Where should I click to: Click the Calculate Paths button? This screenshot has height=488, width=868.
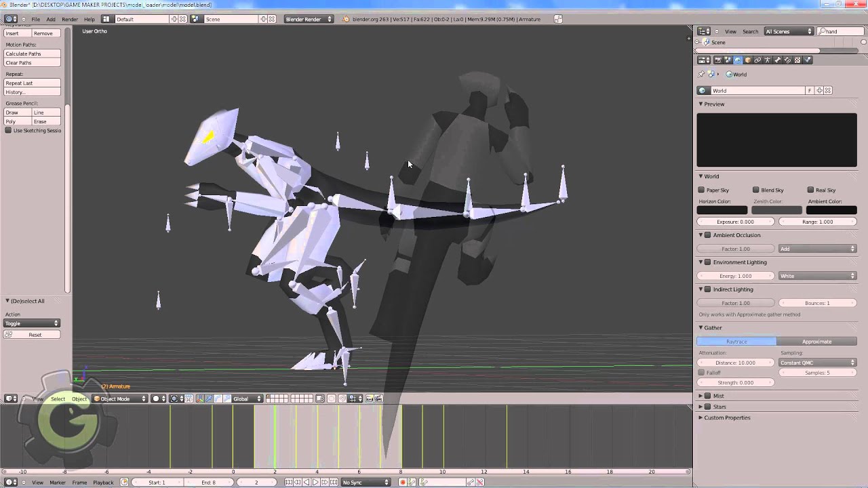tap(32, 54)
